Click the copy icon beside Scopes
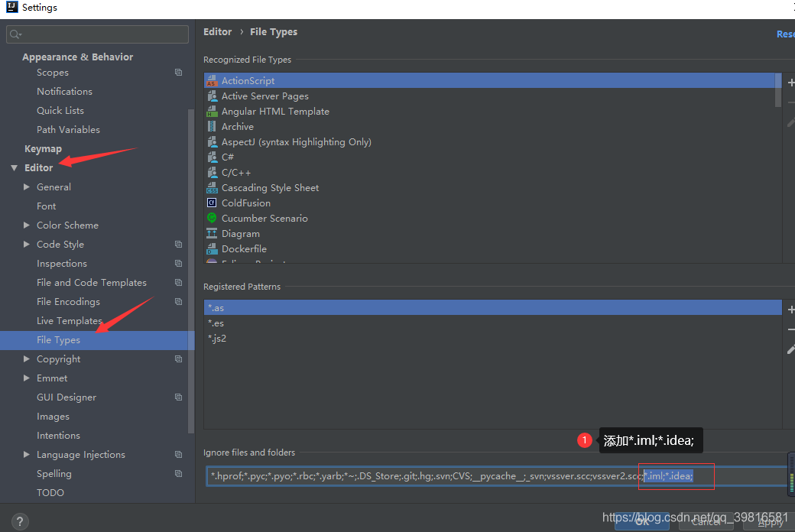Image resolution: width=795 pixels, height=532 pixels. (178, 73)
